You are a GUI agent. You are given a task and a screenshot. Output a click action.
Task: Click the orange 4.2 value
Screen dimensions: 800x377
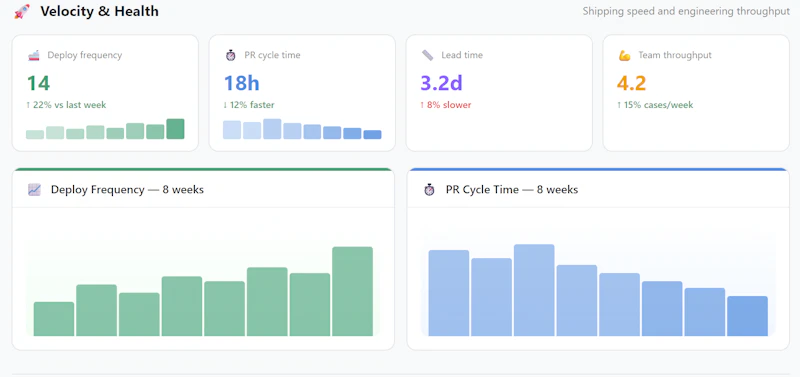(632, 83)
